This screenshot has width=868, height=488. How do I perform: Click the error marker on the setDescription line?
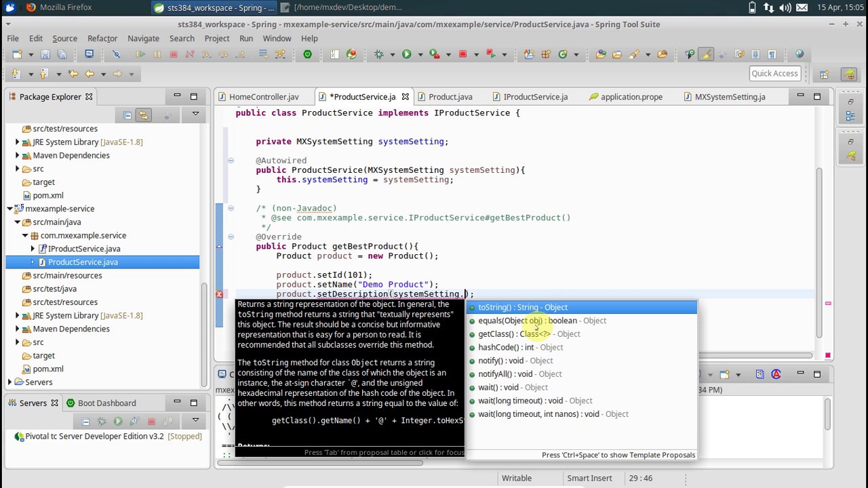[x=219, y=294]
